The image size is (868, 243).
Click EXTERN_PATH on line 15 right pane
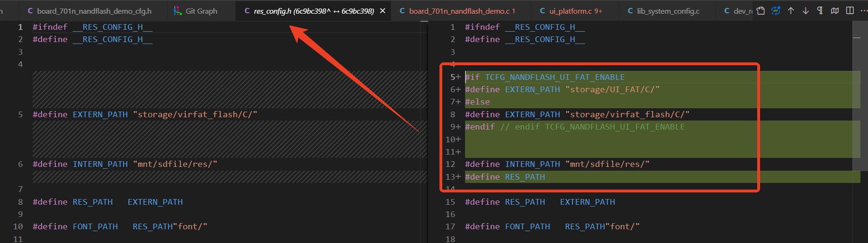point(588,202)
